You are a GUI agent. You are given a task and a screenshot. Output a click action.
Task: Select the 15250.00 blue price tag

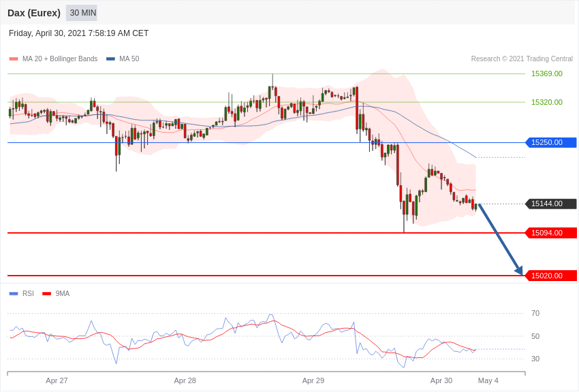[x=551, y=142]
